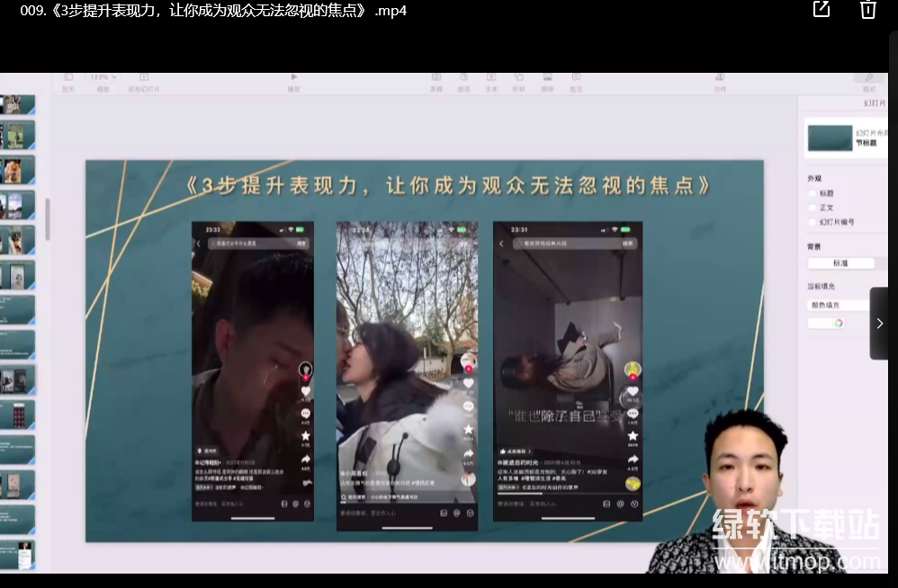This screenshot has width=898, height=588.
Task: Click the trash delete icon
Action: pos(867,9)
